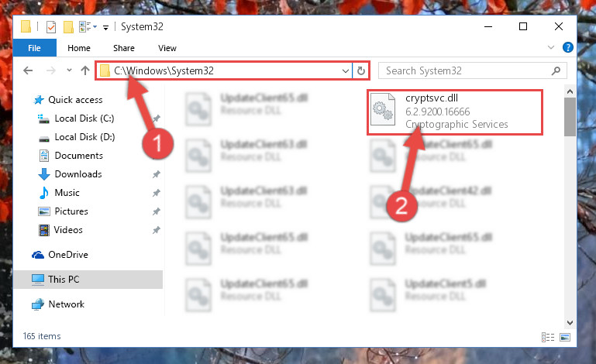This screenshot has width=596, height=364.
Task: Open Local Disk (C:) in sidebar
Action: click(x=84, y=118)
